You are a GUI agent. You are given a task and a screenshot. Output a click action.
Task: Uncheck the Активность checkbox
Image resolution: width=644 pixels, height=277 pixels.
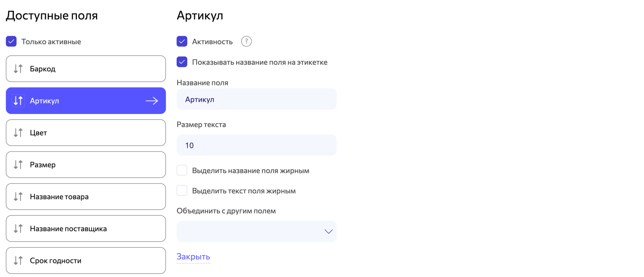click(182, 42)
